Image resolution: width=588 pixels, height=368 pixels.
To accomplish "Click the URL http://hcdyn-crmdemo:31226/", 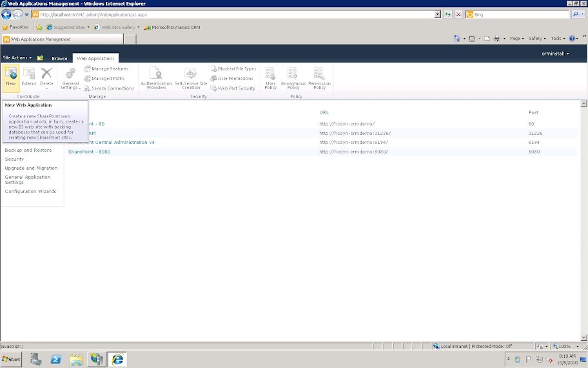I will (x=355, y=133).
